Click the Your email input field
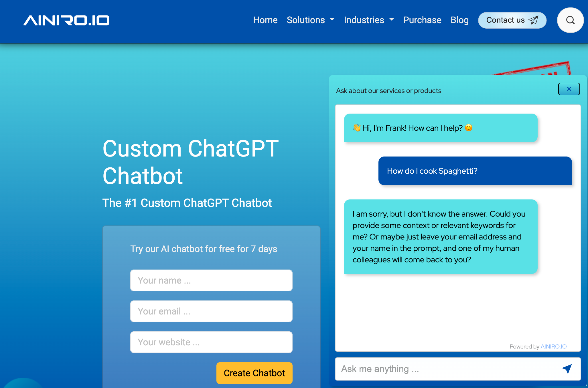Screen dimensions: 588x388 click(211, 311)
